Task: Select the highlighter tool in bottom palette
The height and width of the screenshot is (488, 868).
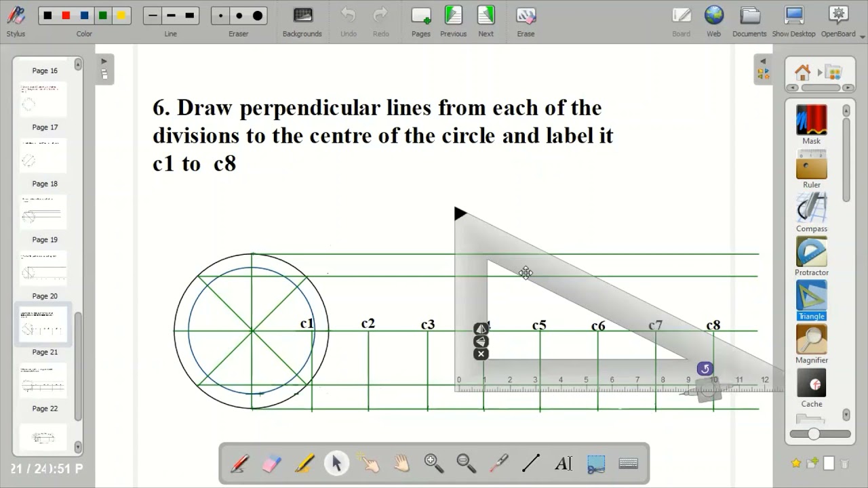Action: 304,464
